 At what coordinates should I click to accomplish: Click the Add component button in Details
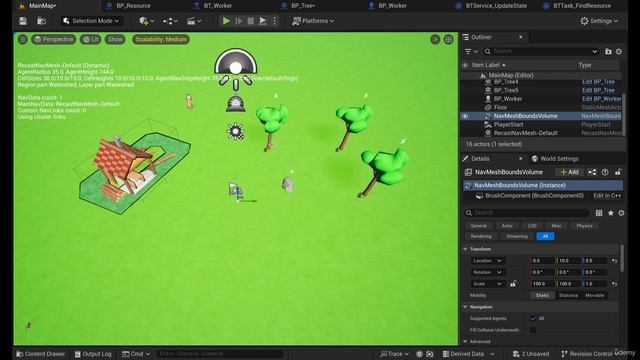point(569,172)
